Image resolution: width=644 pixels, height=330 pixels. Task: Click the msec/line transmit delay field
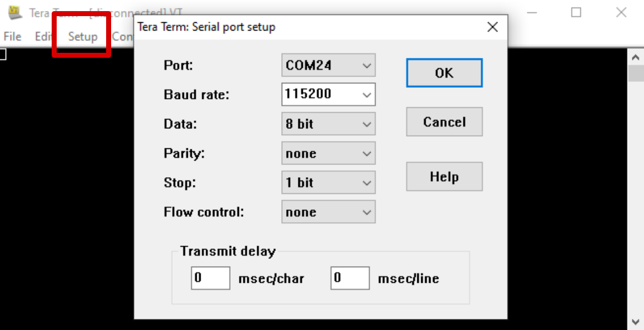(350, 278)
